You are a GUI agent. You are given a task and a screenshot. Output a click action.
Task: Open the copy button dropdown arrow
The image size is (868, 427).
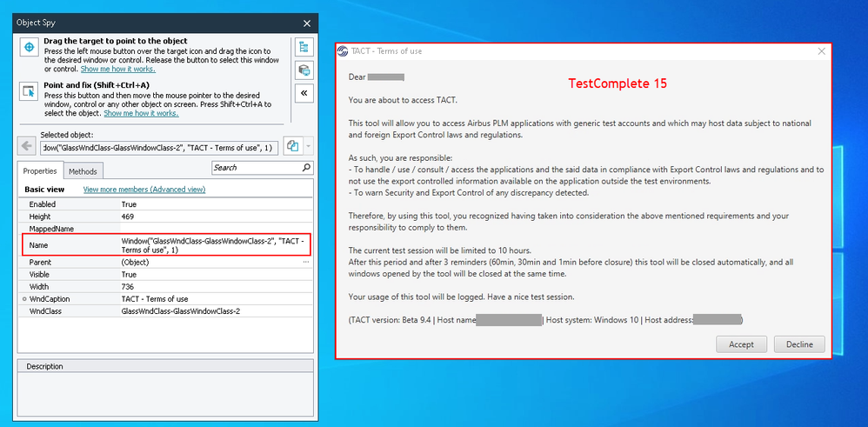click(309, 146)
